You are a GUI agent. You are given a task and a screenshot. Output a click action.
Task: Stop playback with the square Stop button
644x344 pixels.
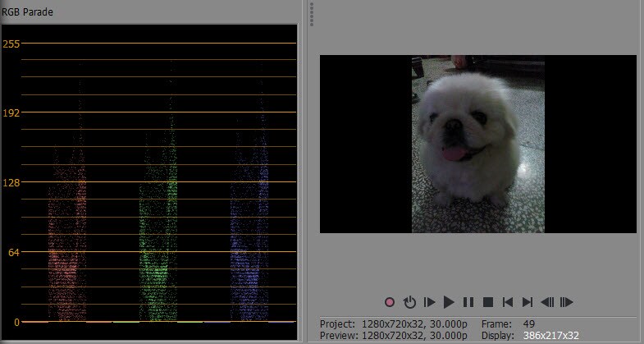(488, 302)
